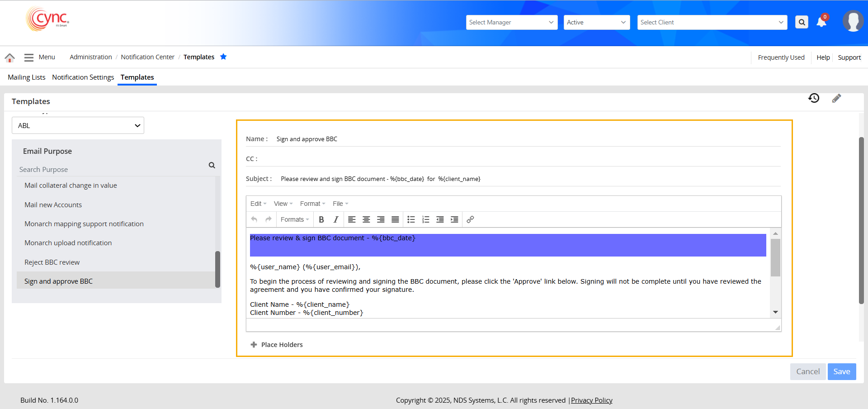Open the Privacy Policy link
Image resolution: width=868 pixels, height=409 pixels.
(591, 400)
